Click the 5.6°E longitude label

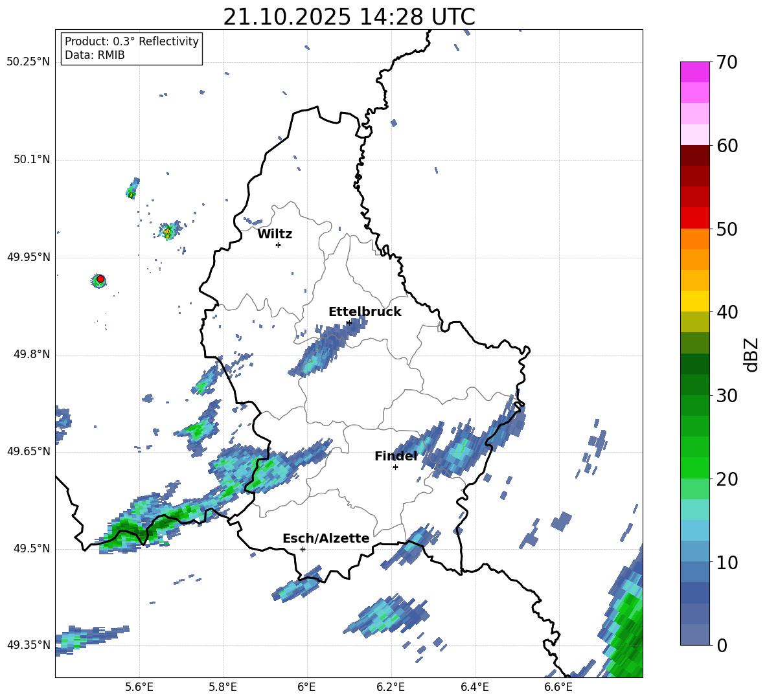point(139,687)
